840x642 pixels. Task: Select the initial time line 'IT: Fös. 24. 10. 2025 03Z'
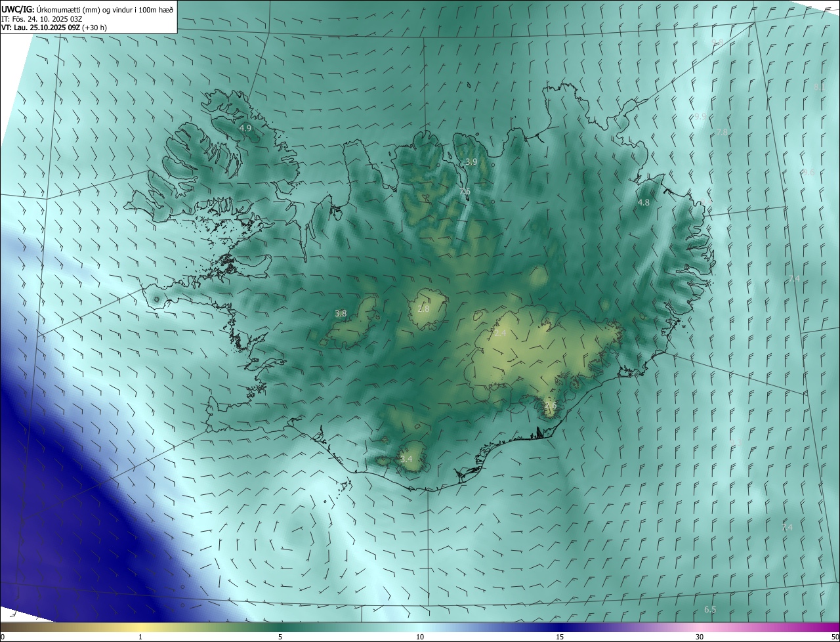(x=42, y=18)
